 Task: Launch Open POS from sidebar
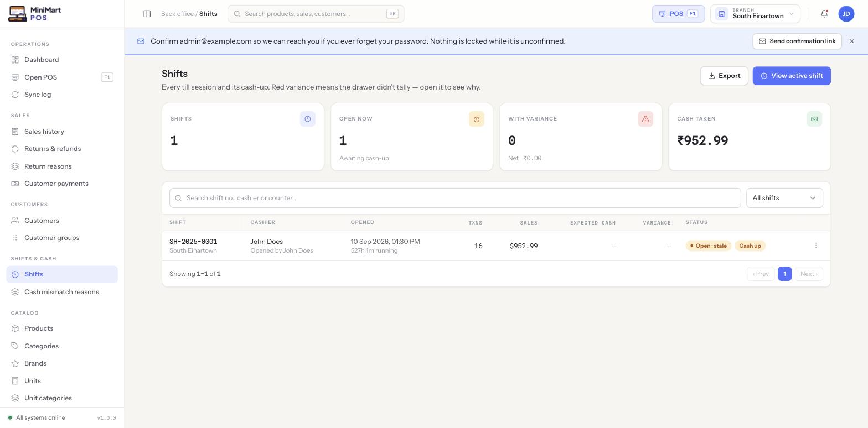tap(62, 77)
